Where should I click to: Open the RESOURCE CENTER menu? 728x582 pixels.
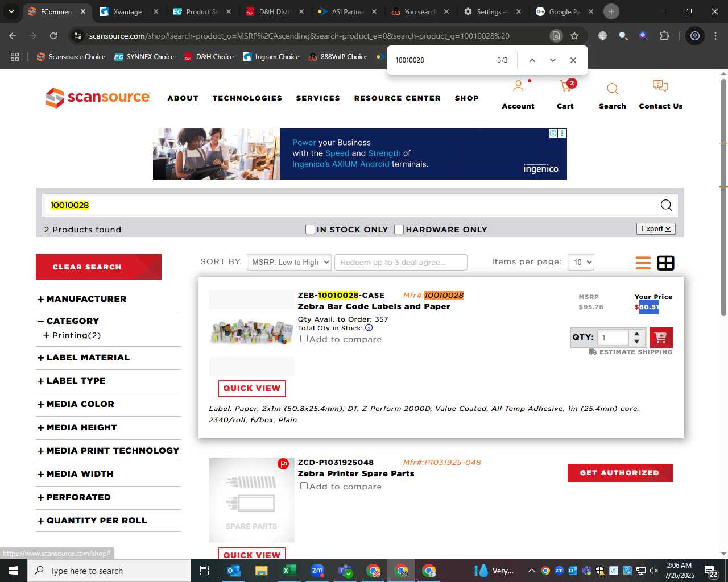pyautogui.click(x=397, y=98)
